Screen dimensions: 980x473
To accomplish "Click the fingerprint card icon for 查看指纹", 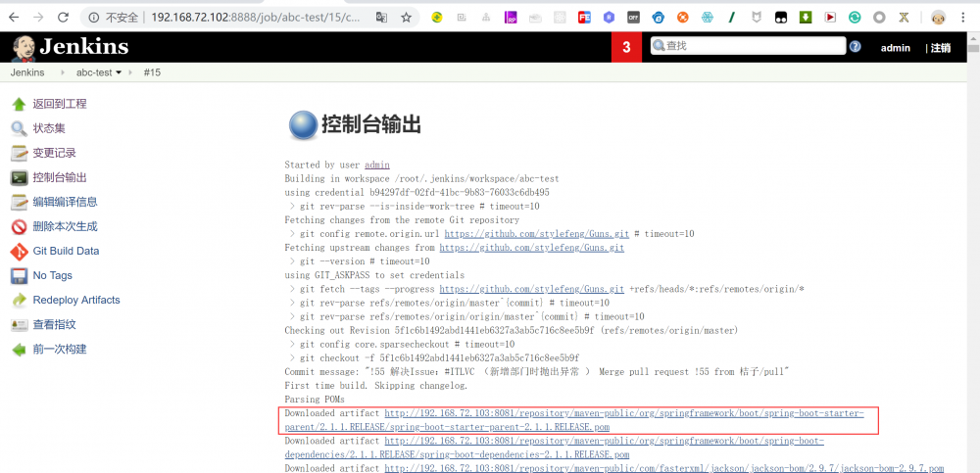I will pyautogui.click(x=19, y=325).
